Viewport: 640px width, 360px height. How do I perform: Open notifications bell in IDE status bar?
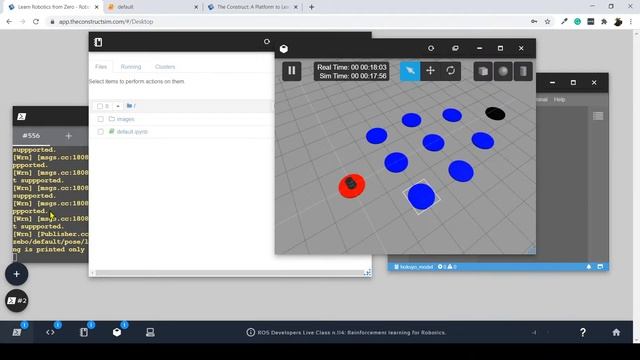589,267
